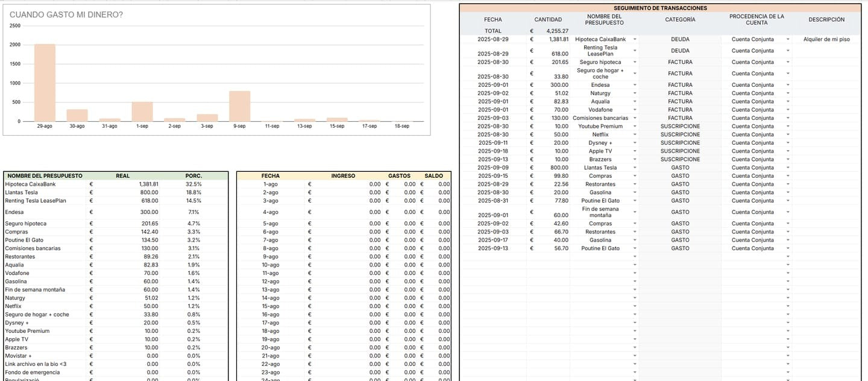This screenshot has height=381, width=868.
Task: Select the 'Link archivo en la bio <3' cell
Action: tap(36, 364)
